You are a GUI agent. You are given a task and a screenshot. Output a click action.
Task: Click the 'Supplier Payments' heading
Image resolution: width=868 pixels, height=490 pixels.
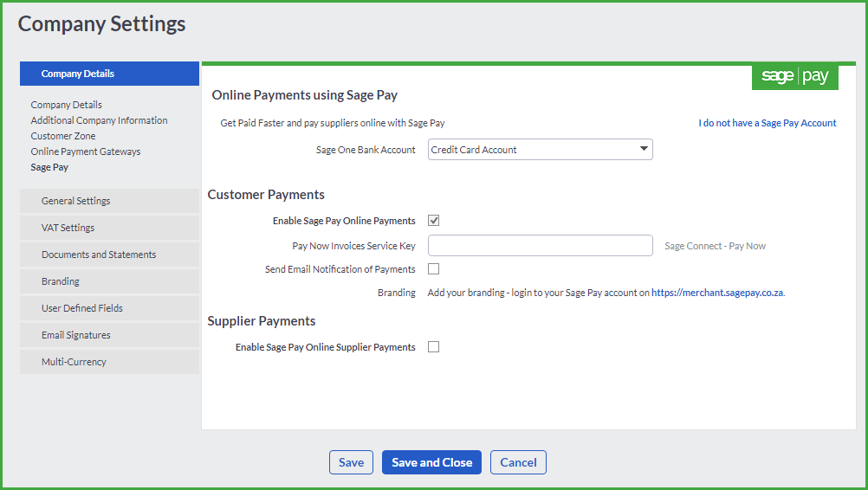pos(262,321)
